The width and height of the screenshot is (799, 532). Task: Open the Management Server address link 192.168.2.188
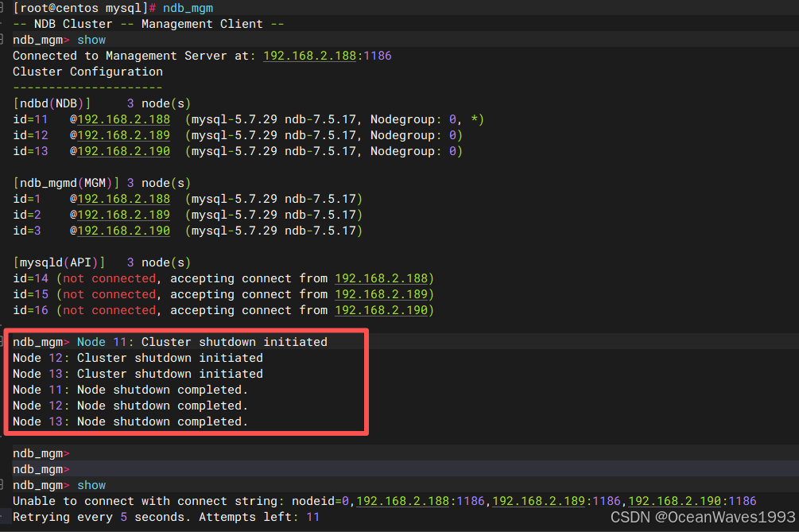(x=309, y=56)
